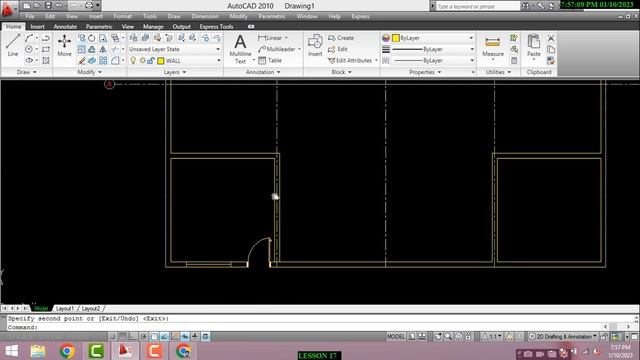Toggle the layer lock padlock icon
This screenshot has height=360, width=640.
coord(151,60)
